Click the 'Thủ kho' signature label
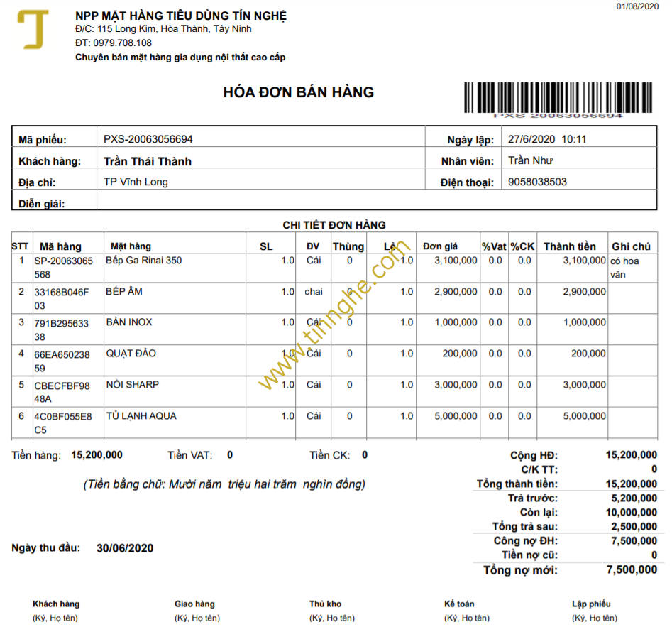Screen dimensions: 672x627 point(325,604)
